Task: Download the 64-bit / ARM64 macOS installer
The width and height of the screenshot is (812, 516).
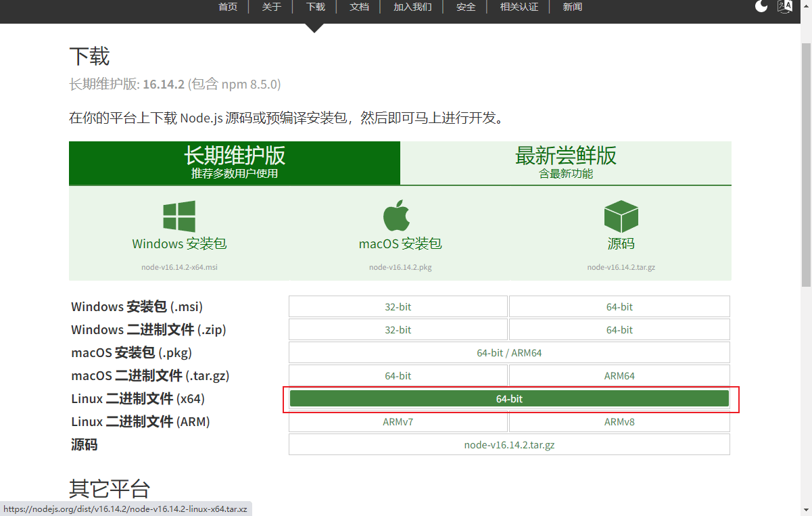Action: point(509,352)
